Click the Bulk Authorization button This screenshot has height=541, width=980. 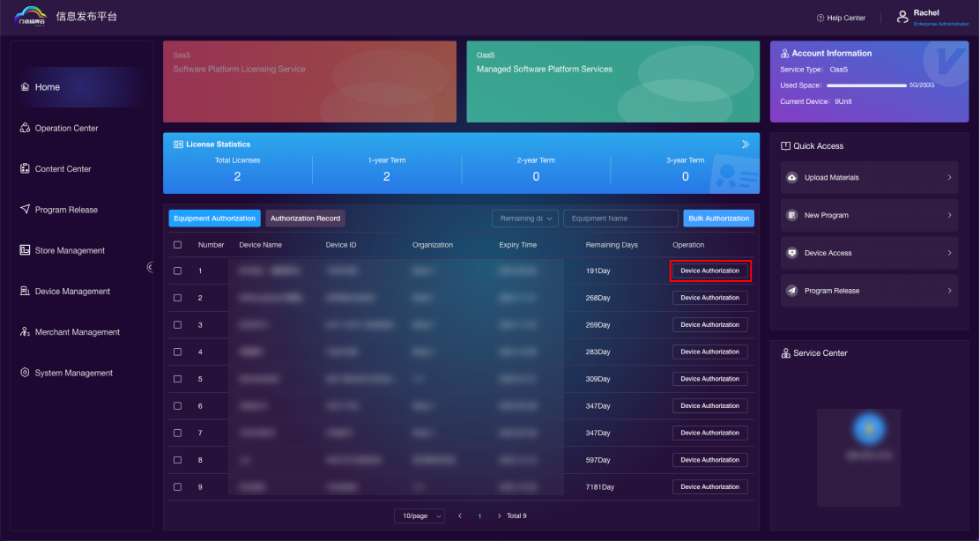coord(718,219)
